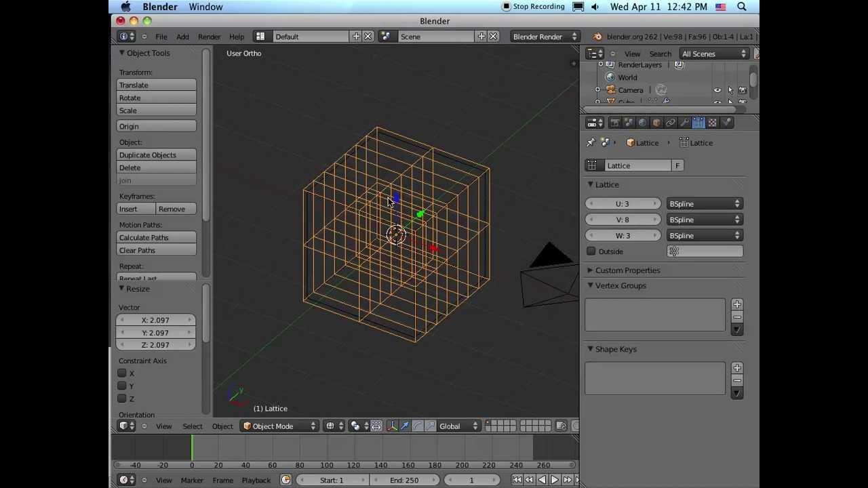The image size is (868, 488).
Task: Click the Blender logo icon in info header
Action: pyautogui.click(x=597, y=37)
